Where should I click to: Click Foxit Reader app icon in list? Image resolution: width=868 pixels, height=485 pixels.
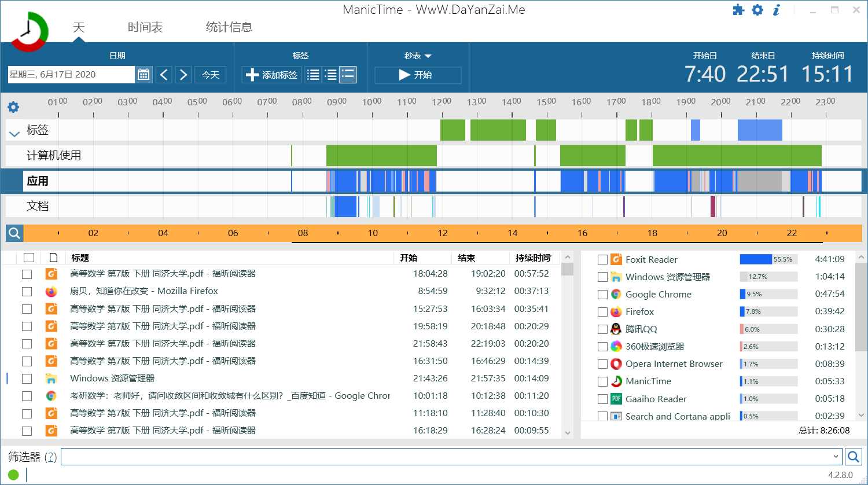(x=616, y=259)
